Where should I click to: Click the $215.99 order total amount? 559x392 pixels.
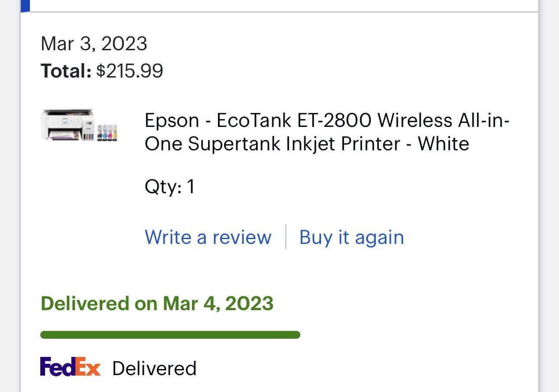130,71
